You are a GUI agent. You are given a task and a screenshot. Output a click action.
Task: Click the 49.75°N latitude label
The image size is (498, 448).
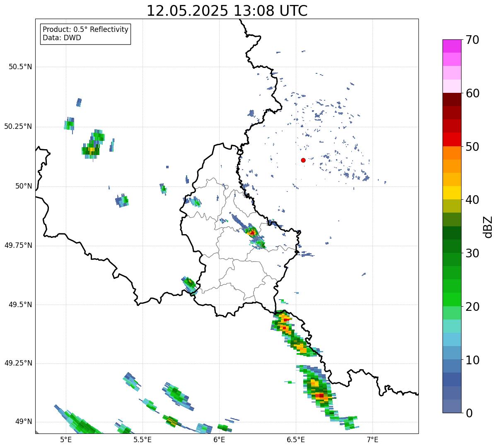pyautogui.click(x=18, y=245)
